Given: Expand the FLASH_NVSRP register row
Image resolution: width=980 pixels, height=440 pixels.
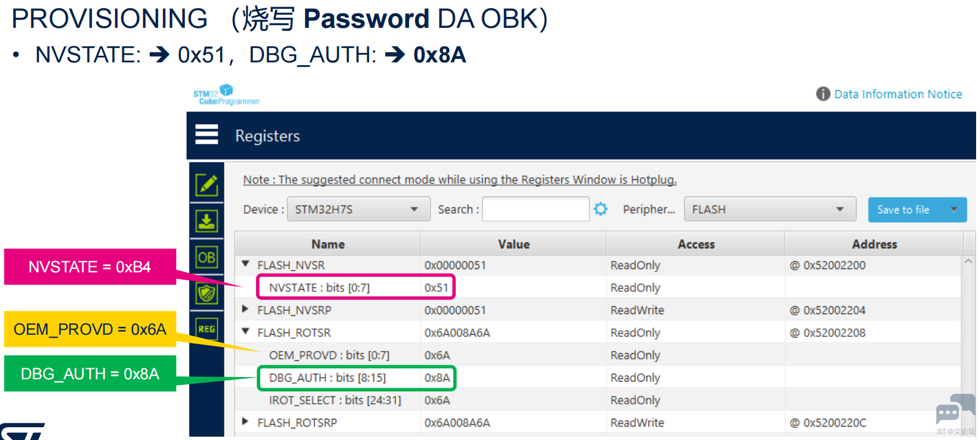Looking at the screenshot, I should [245, 309].
